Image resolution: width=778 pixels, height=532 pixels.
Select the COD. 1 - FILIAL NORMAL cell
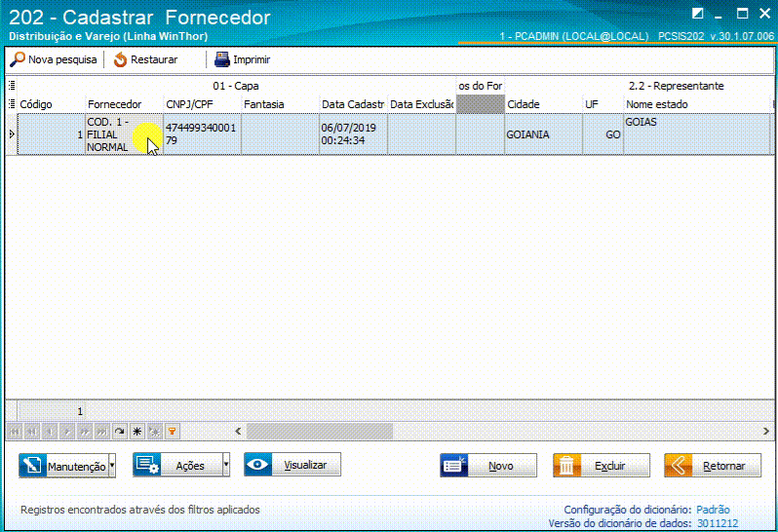(x=124, y=134)
